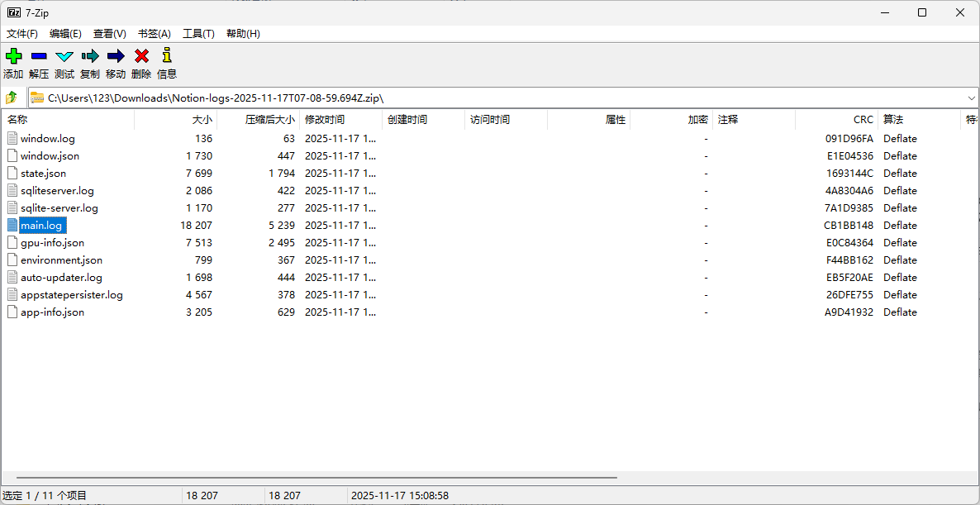
Task: Click CRC value CB1BB148
Action: click(849, 225)
